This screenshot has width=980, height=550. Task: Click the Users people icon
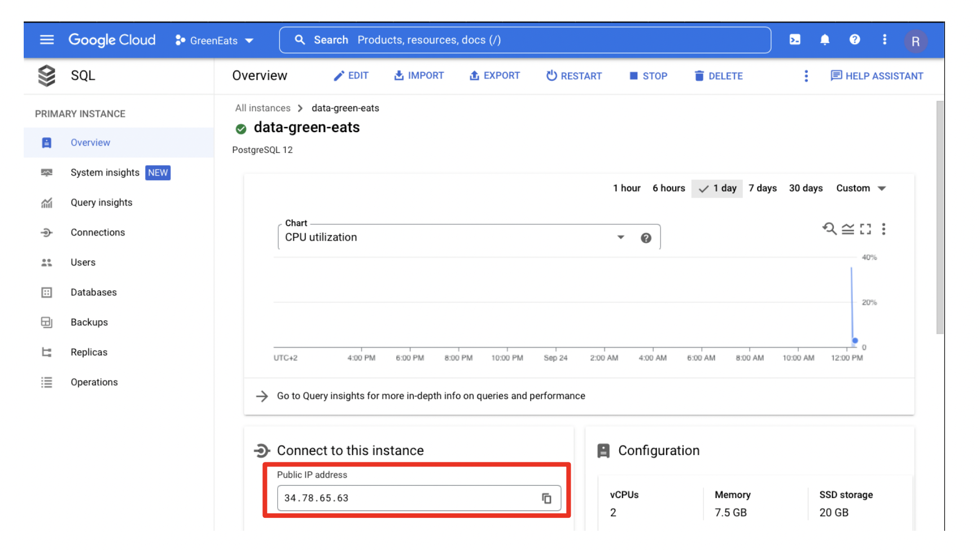pyautogui.click(x=47, y=263)
